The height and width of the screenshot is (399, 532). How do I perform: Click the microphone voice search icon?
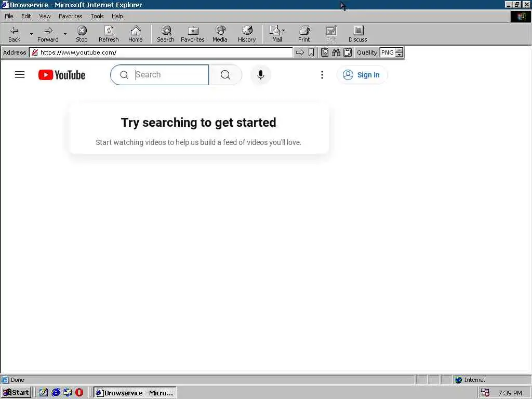click(x=261, y=75)
